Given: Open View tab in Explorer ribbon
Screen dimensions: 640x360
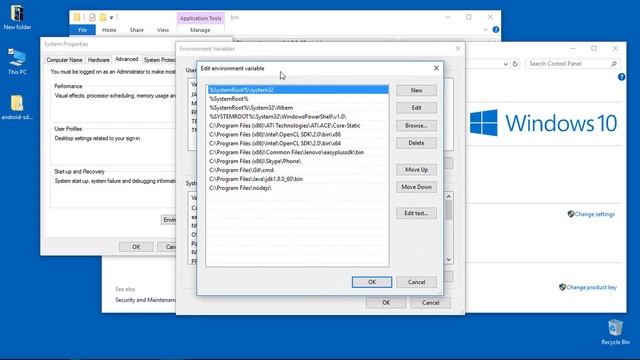Looking at the screenshot, I should [162, 30].
